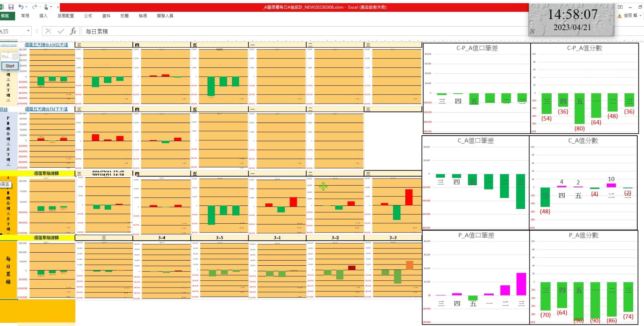Select the C_A值分數 chart
This screenshot has height=326, width=644.
point(583,182)
